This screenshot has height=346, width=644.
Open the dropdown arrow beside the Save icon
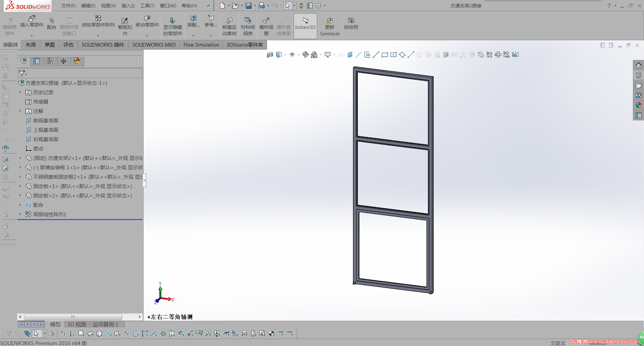[255, 6]
